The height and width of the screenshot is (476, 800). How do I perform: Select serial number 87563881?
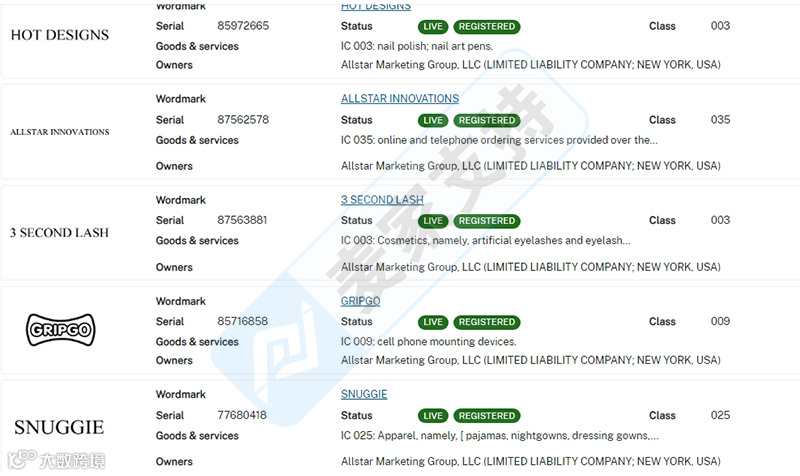(x=242, y=220)
